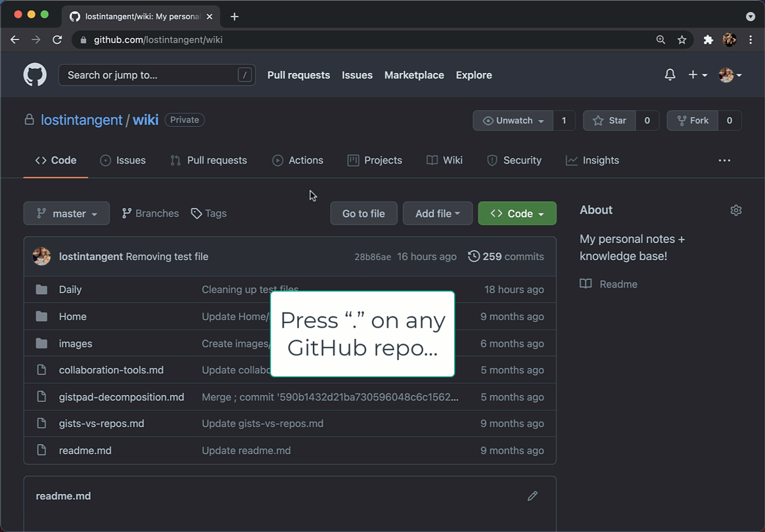The image size is (765, 532).
Task: Open Update readme.md commit message
Action: [x=246, y=451]
